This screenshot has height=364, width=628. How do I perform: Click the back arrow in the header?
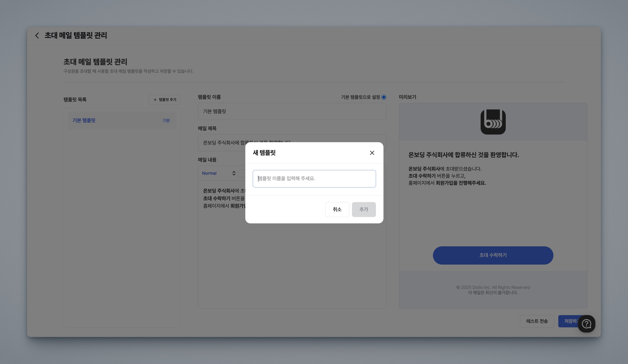37,35
